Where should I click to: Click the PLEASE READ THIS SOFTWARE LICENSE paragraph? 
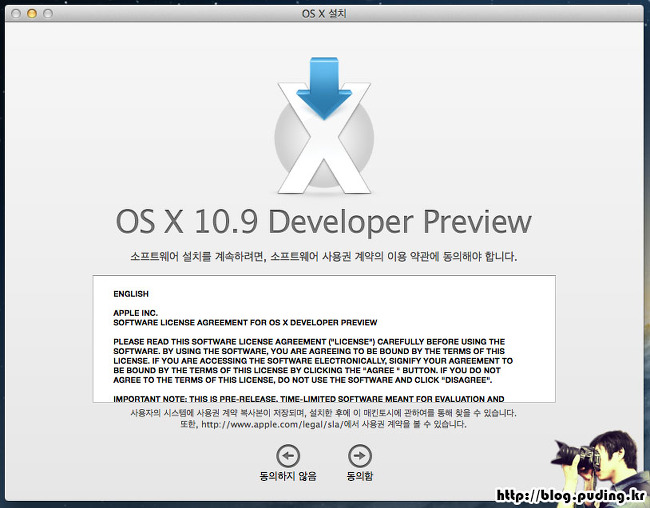313,361
